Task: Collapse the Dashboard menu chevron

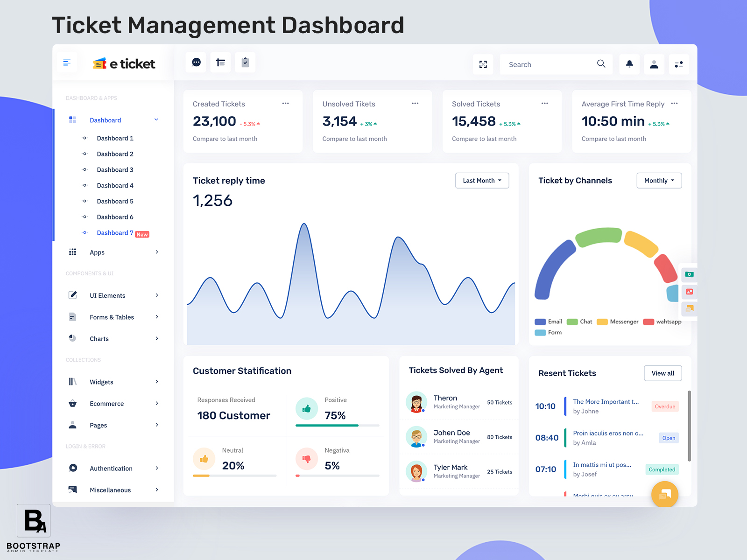Action: pyautogui.click(x=156, y=120)
